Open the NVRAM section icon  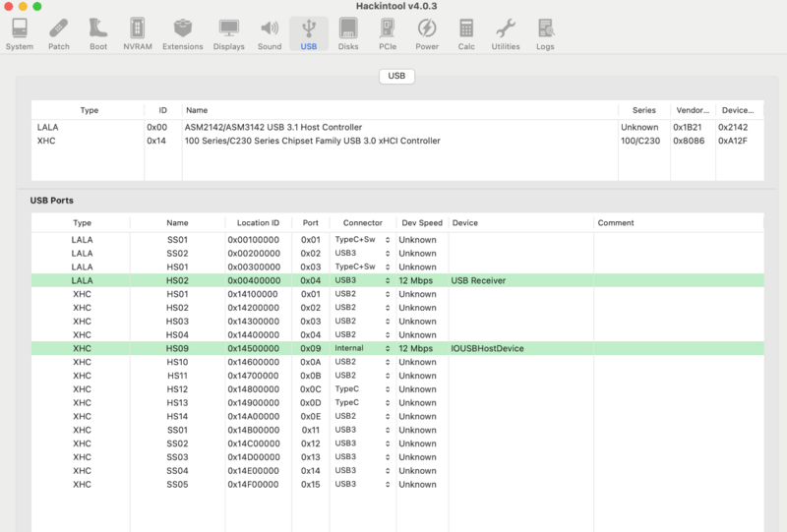(136, 33)
